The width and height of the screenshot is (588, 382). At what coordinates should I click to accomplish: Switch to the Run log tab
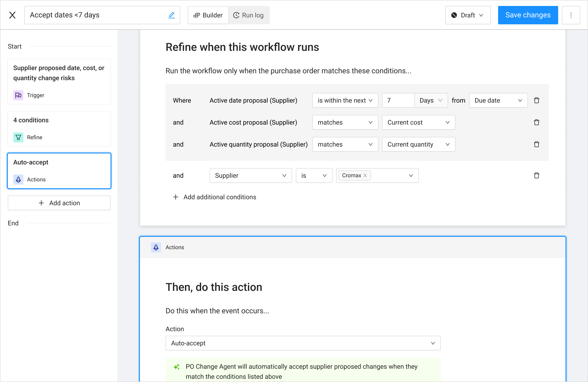248,15
